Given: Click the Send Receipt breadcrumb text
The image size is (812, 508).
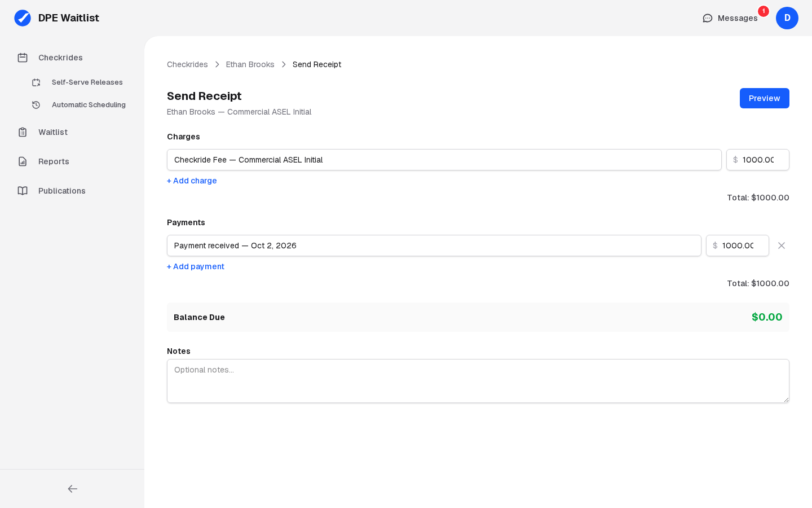Looking at the screenshot, I should tap(317, 64).
